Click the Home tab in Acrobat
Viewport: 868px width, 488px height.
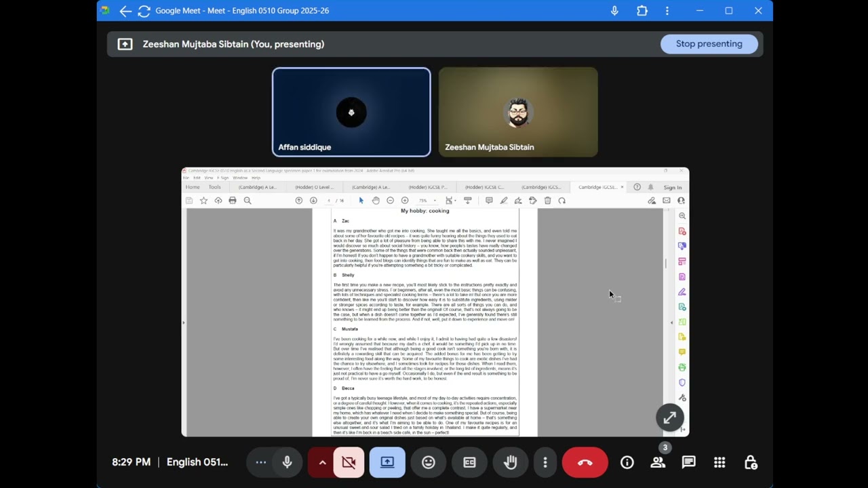(x=193, y=187)
